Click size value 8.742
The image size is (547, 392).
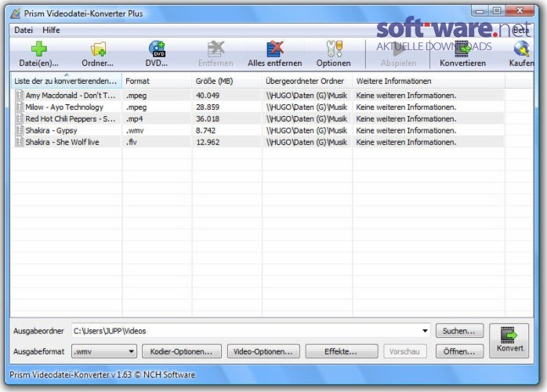[205, 131]
